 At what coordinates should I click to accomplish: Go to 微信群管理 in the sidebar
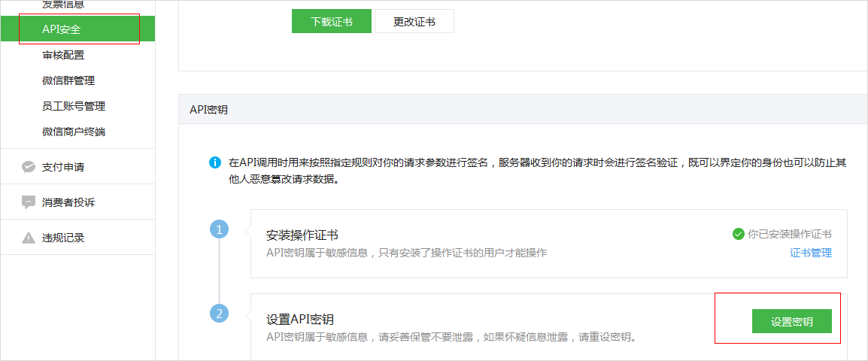[68, 80]
